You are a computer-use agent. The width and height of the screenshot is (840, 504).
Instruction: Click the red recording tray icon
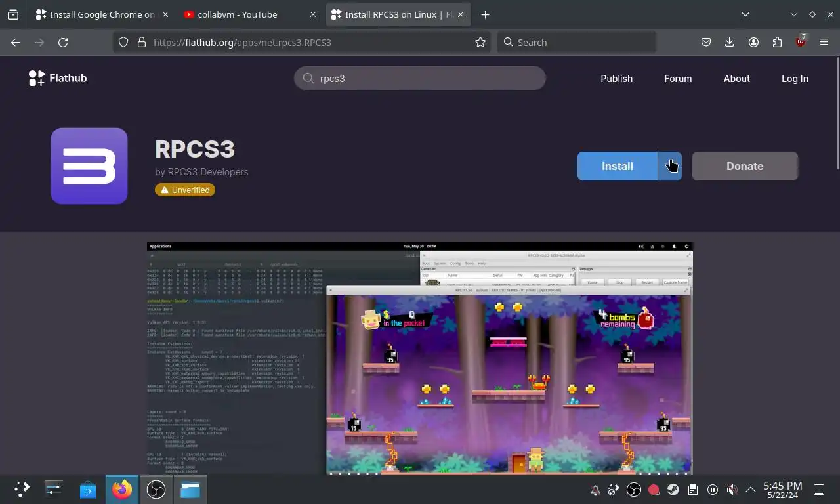pyautogui.click(x=653, y=490)
